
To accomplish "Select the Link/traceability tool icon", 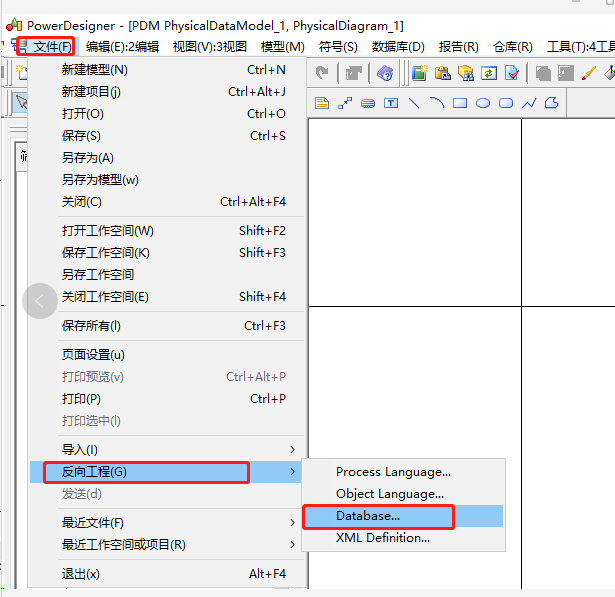I will (345, 103).
